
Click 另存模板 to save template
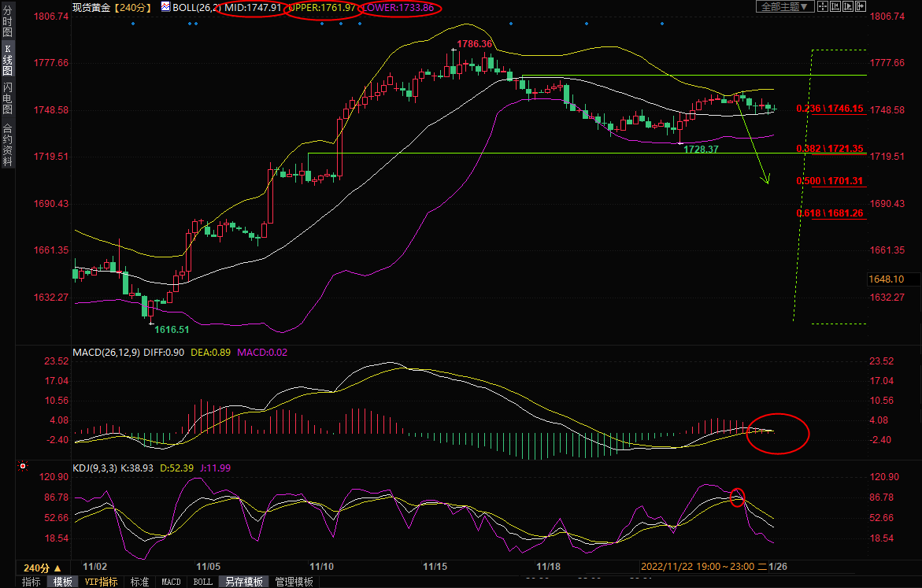point(243,582)
